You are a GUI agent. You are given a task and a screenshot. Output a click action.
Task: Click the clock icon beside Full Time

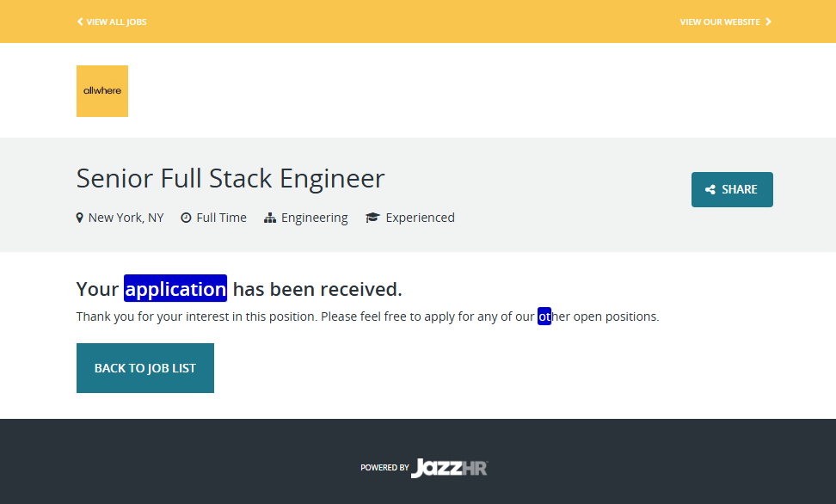click(x=186, y=218)
